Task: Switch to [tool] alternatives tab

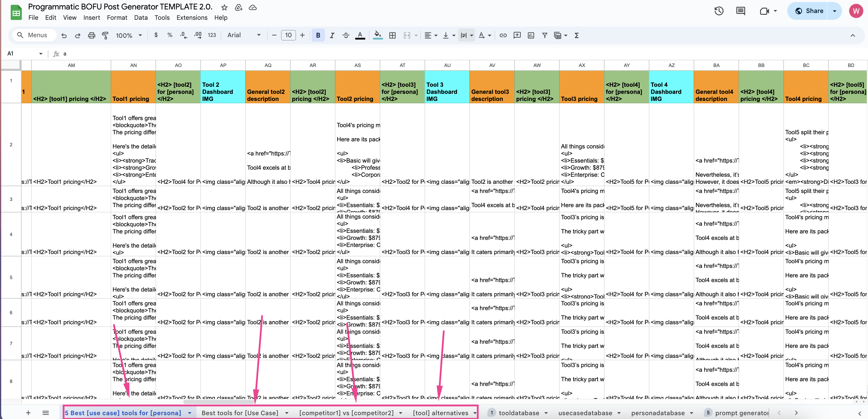Action: (440, 413)
